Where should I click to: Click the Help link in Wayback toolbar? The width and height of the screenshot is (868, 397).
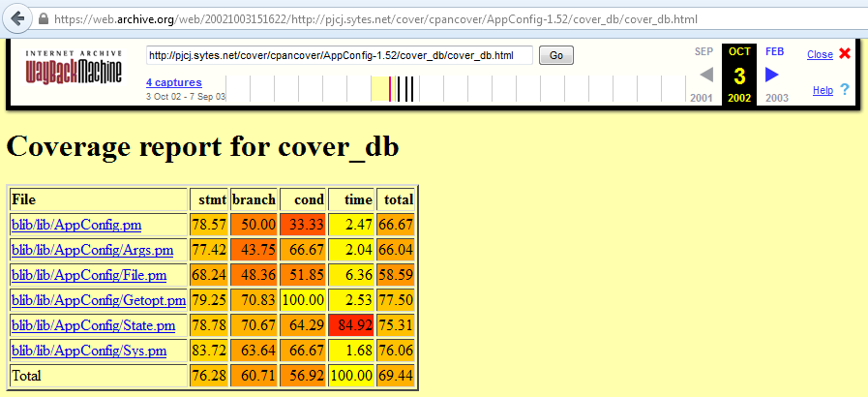pyautogui.click(x=823, y=90)
